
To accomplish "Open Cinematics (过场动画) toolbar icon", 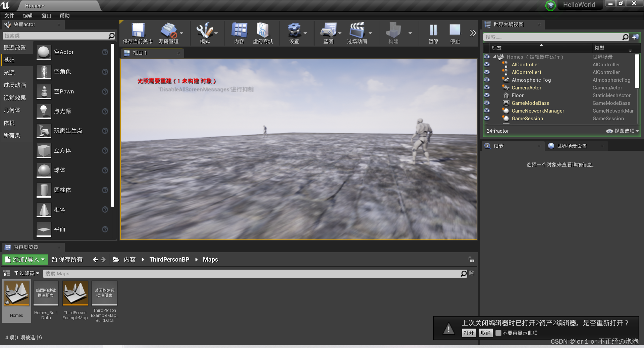I will pyautogui.click(x=357, y=30).
